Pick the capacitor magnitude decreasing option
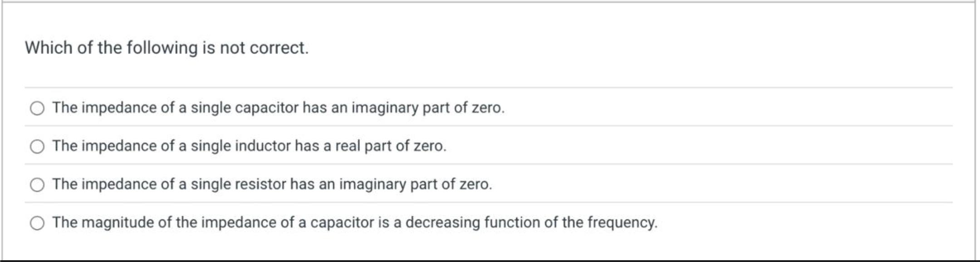The height and width of the screenshot is (262, 980). [x=38, y=222]
